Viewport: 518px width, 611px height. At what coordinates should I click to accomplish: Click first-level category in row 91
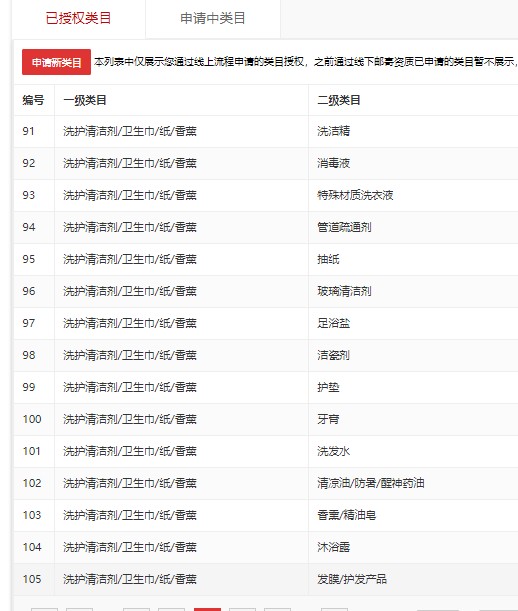point(130,131)
